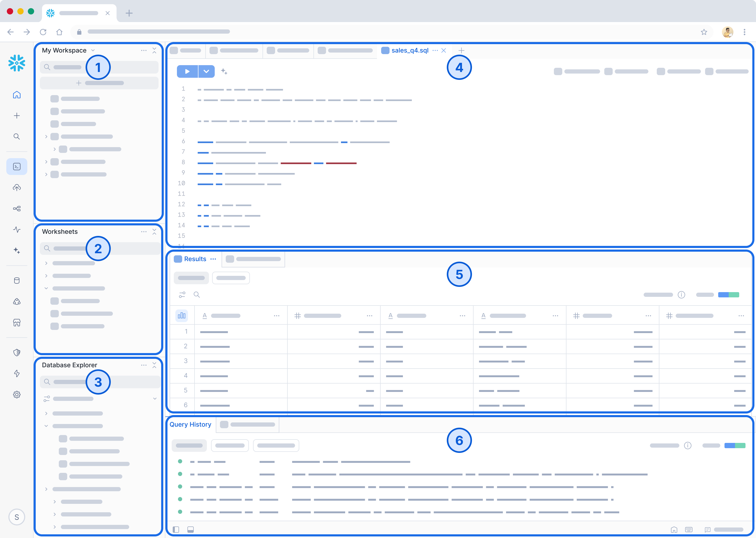
Task: Select the activity monitoring pulse icon
Action: [17, 230]
